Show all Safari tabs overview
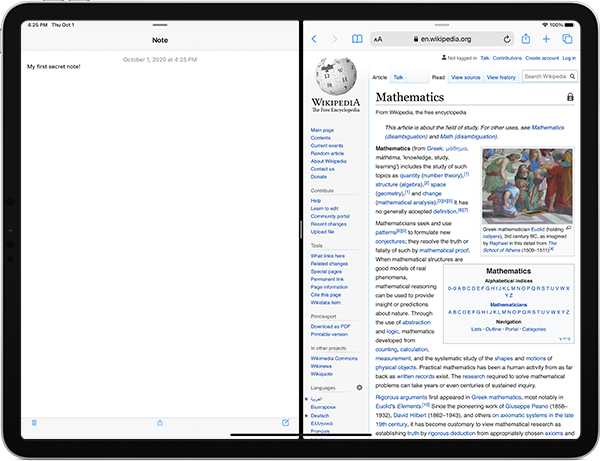The height and width of the screenshot is (461, 600). point(567,39)
